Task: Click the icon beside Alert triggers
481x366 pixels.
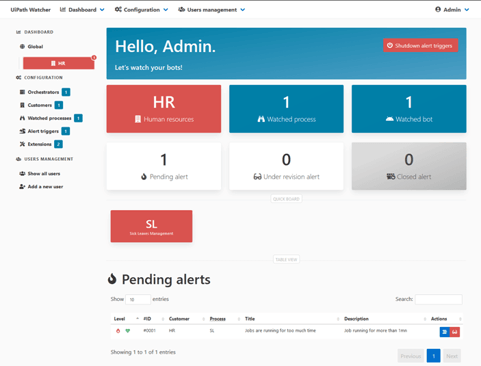Action: pos(22,131)
